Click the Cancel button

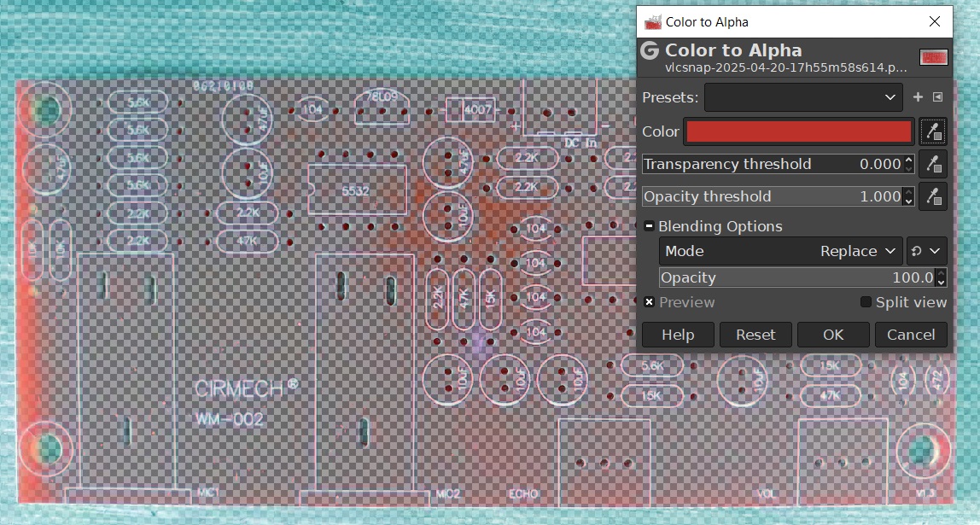(911, 335)
